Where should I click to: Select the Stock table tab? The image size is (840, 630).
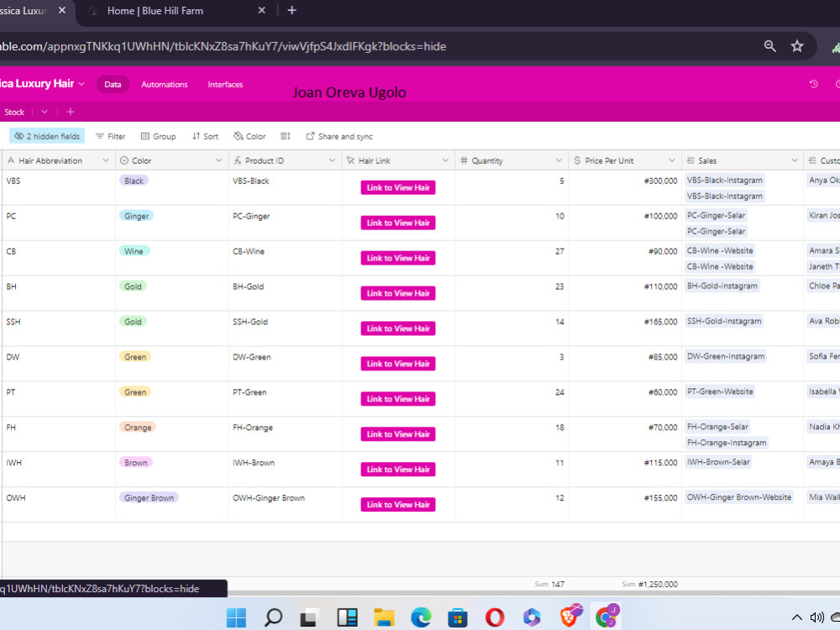(x=14, y=112)
